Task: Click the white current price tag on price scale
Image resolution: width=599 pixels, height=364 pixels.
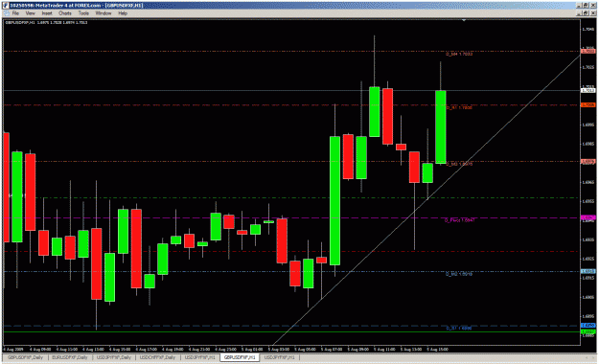Action: click(587, 91)
